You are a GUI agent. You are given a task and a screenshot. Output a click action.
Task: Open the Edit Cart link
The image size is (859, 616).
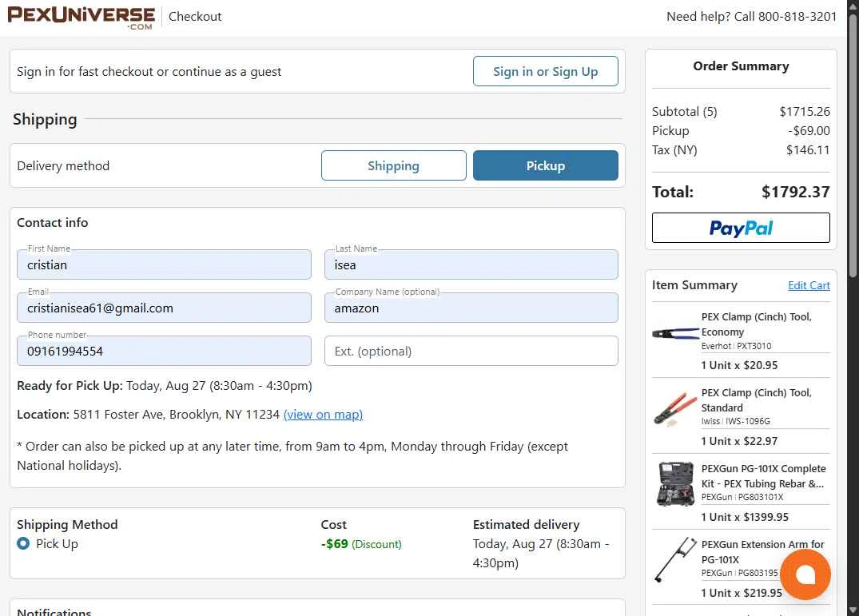point(809,285)
